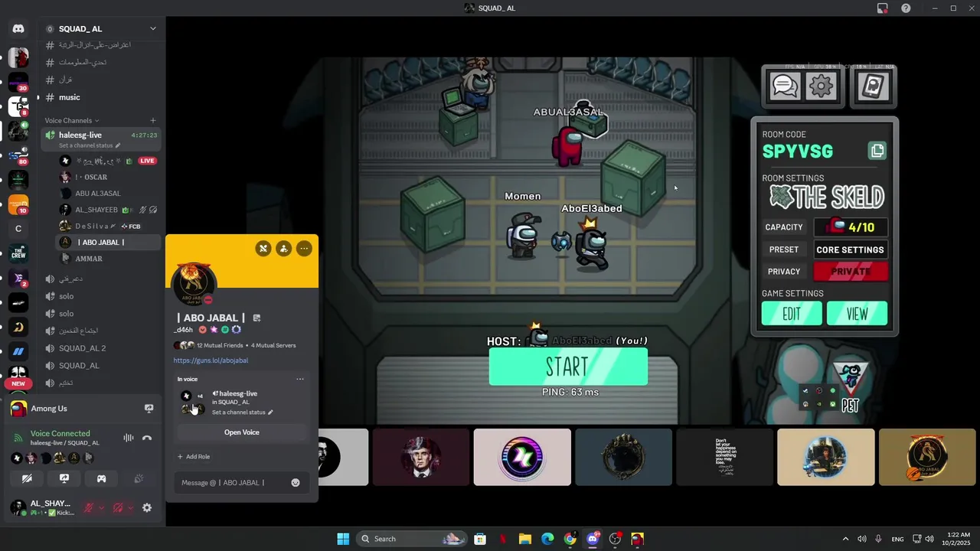Click the note icon beside ABO JABAL name
The image size is (980, 551).
(256, 318)
